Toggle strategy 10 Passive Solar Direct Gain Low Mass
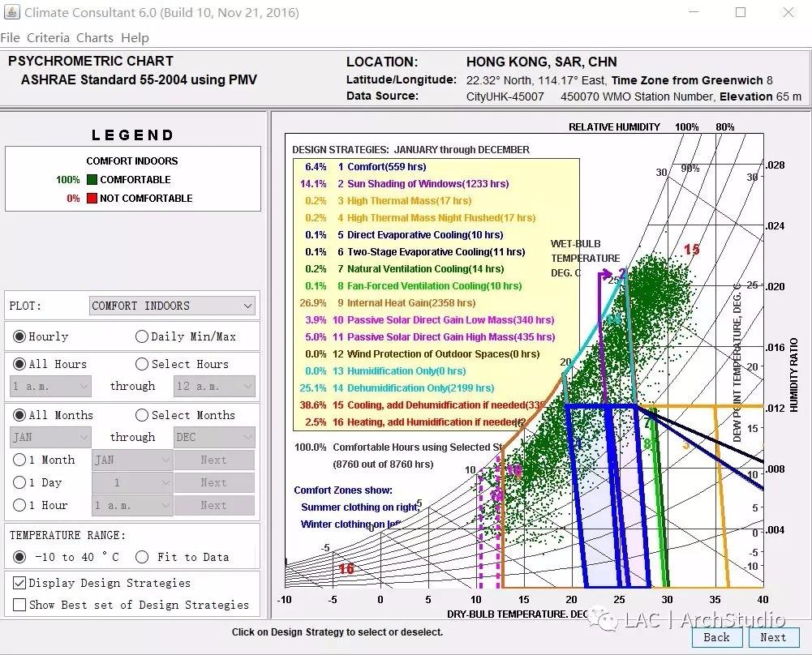812x655 pixels. click(430, 320)
